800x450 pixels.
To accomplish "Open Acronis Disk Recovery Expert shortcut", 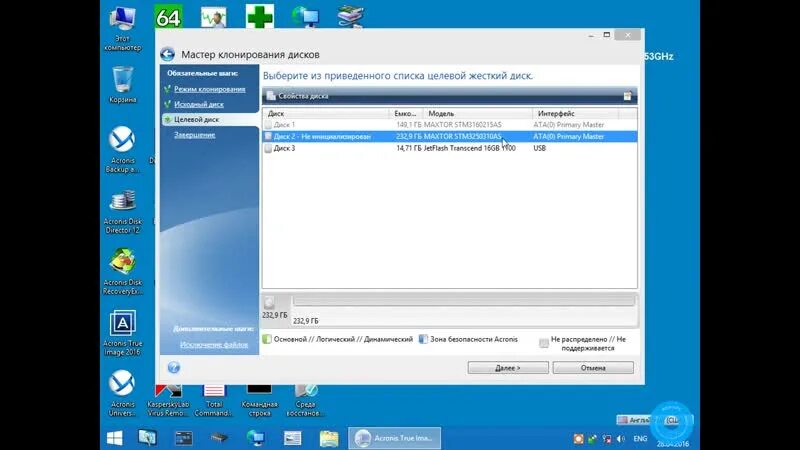I will [122, 272].
